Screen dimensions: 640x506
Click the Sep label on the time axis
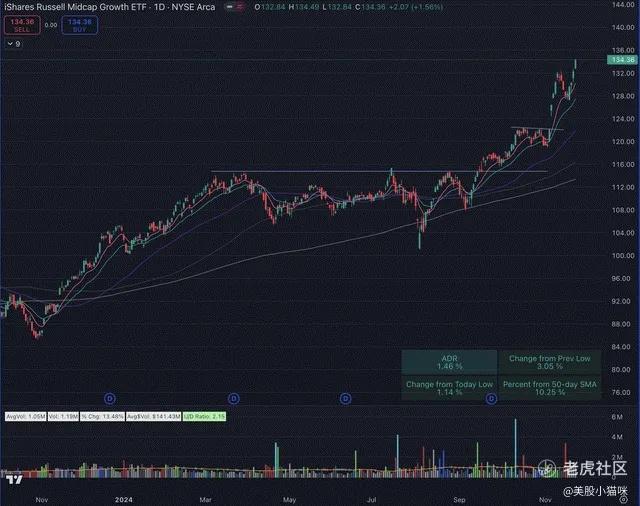459,500
